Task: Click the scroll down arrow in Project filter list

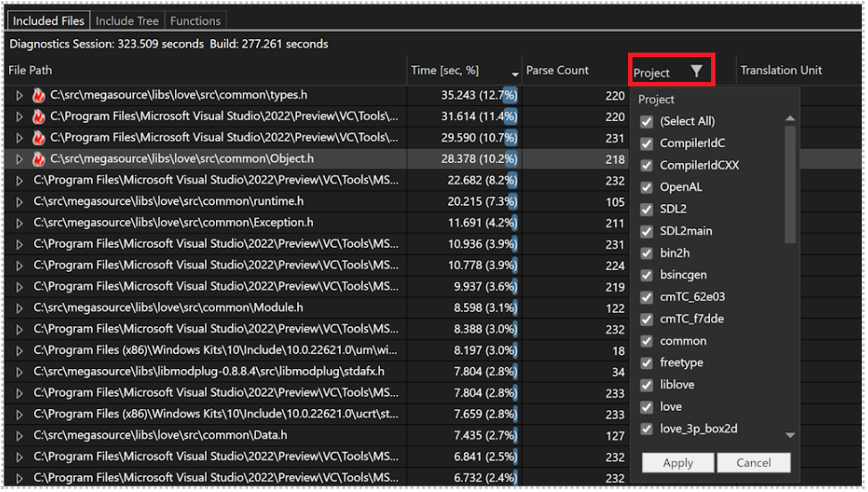Action: coord(790,435)
